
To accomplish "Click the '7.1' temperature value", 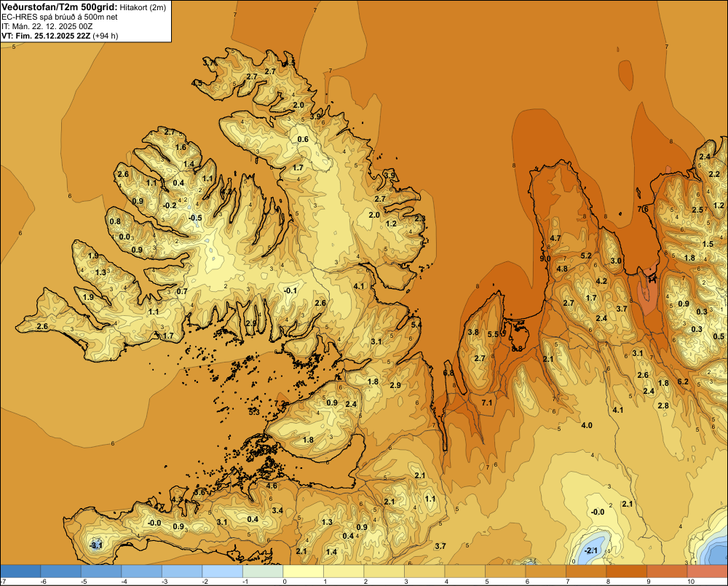I will (x=486, y=403).
